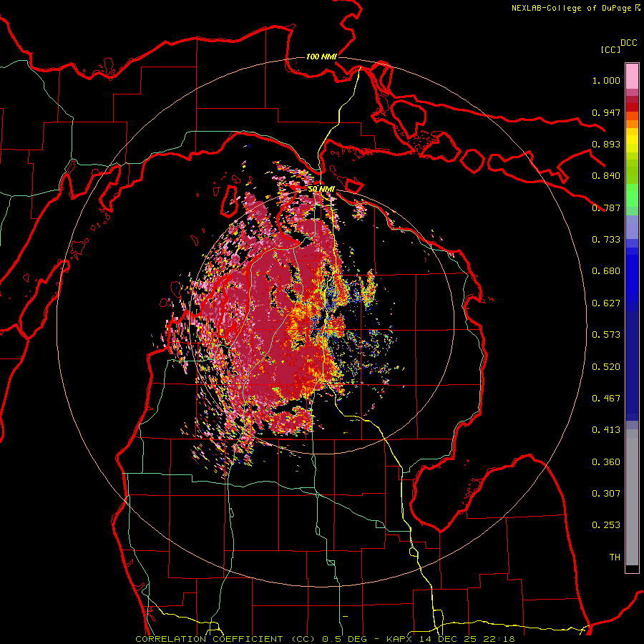Click the DCC legend title

coord(628,43)
